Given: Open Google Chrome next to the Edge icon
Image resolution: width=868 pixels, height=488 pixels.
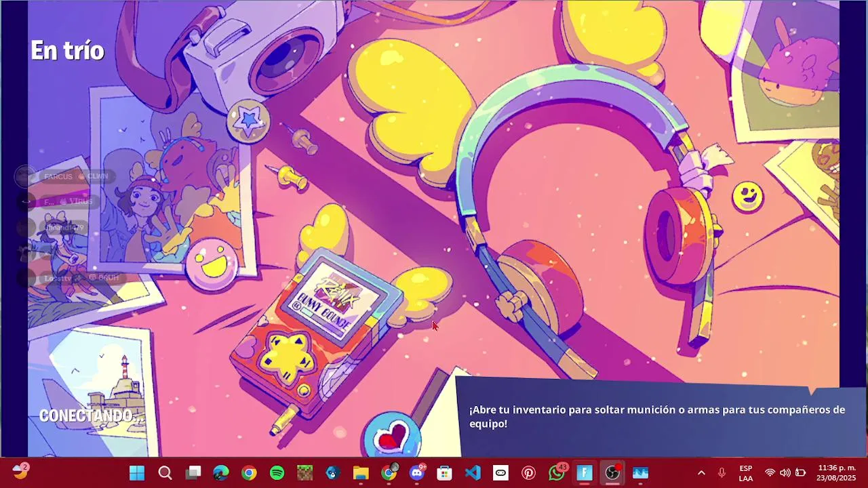Looking at the screenshot, I should tap(249, 472).
